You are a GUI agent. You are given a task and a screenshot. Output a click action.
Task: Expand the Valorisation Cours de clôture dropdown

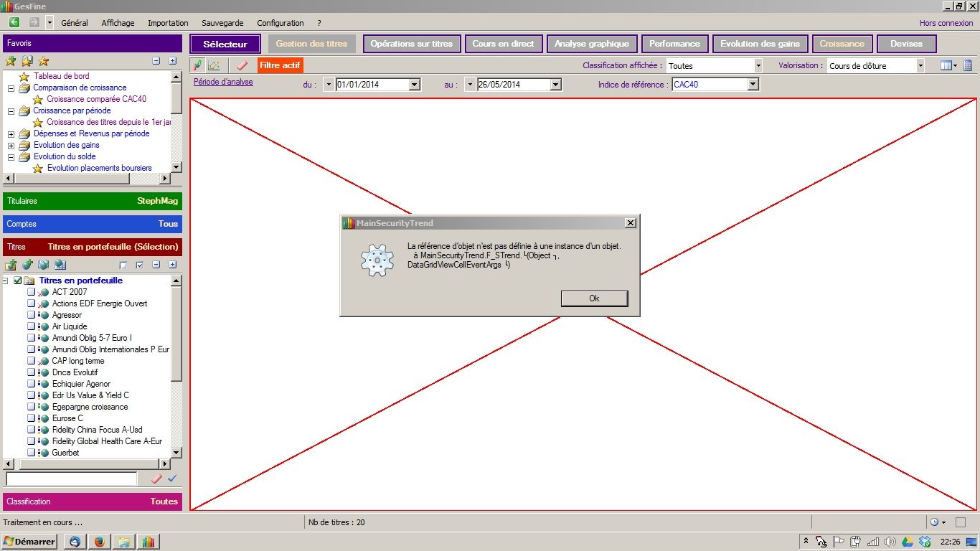[x=920, y=66]
